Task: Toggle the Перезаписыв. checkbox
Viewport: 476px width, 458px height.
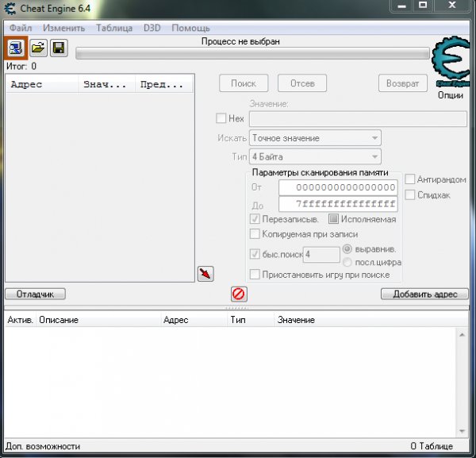Action: pyautogui.click(x=255, y=219)
